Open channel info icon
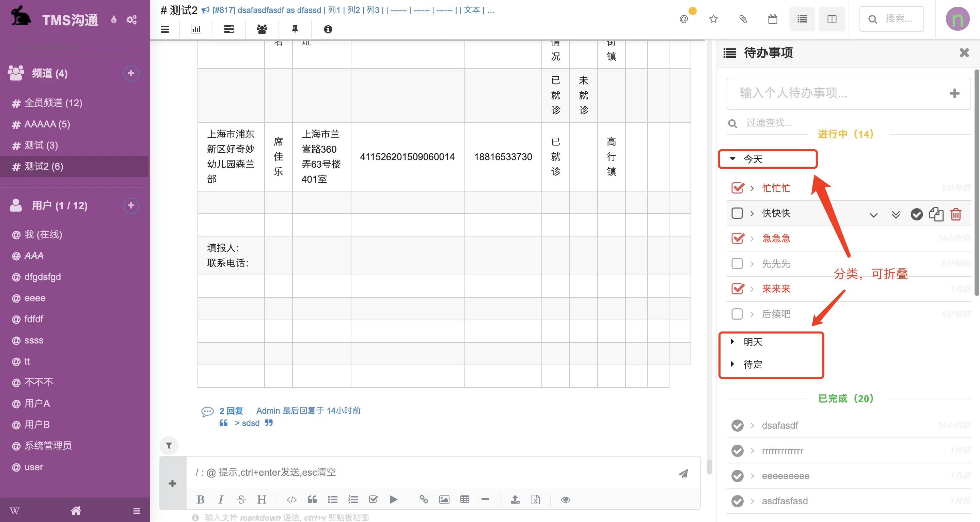This screenshot has height=522, width=980. click(x=328, y=29)
